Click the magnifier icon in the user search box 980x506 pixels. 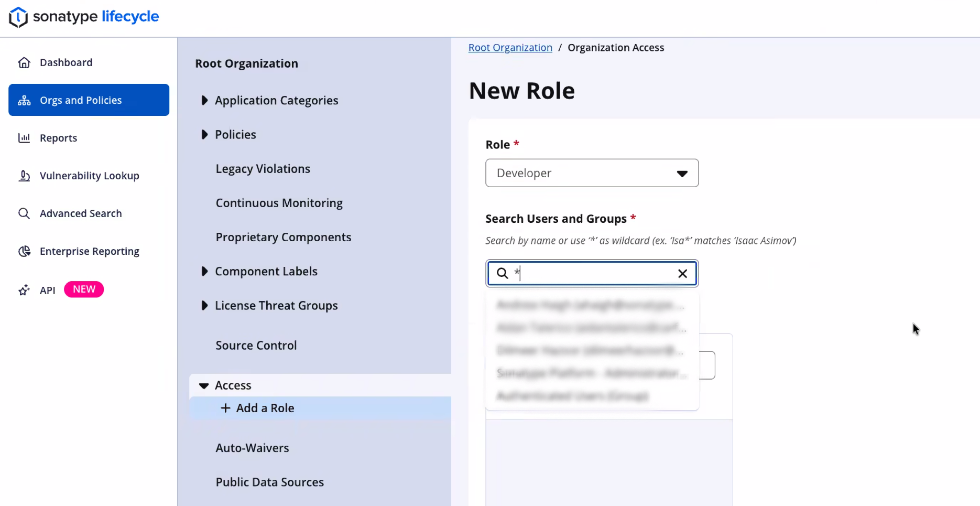pyautogui.click(x=502, y=273)
